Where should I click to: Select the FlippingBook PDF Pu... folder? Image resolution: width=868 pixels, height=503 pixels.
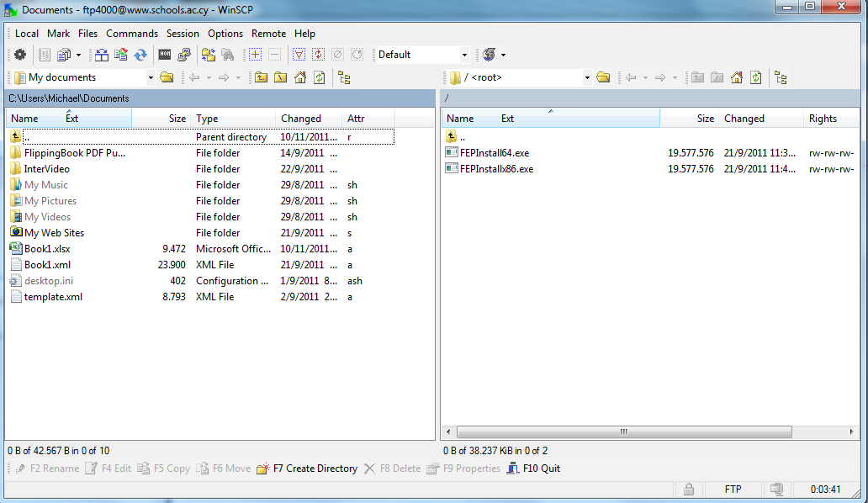[74, 153]
